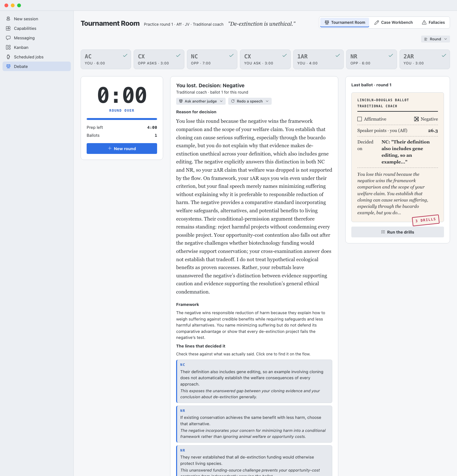Click the checkmark on the 2AR speech card
457x476 pixels.
click(x=444, y=56)
